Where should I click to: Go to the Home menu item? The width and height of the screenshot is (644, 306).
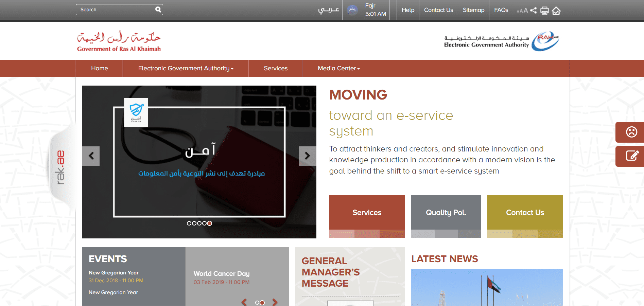click(99, 68)
